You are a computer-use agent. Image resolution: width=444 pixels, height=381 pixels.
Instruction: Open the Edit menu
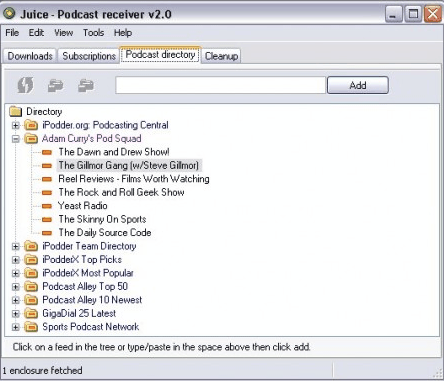point(36,33)
